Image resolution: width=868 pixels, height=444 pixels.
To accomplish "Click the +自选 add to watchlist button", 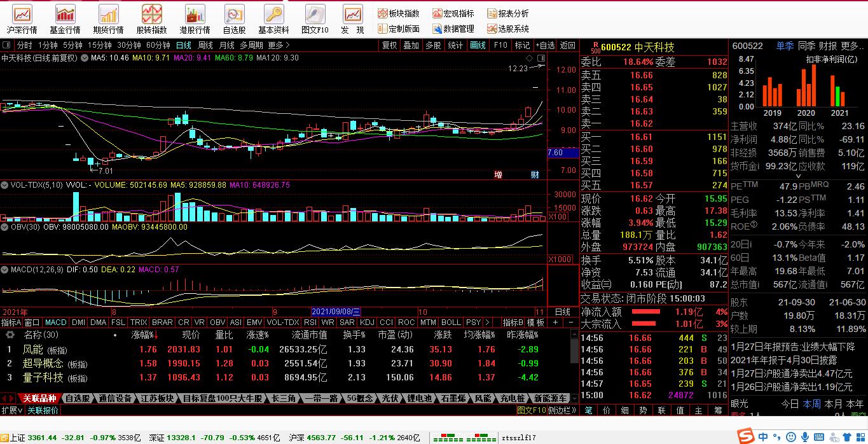I will pyautogui.click(x=544, y=45).
